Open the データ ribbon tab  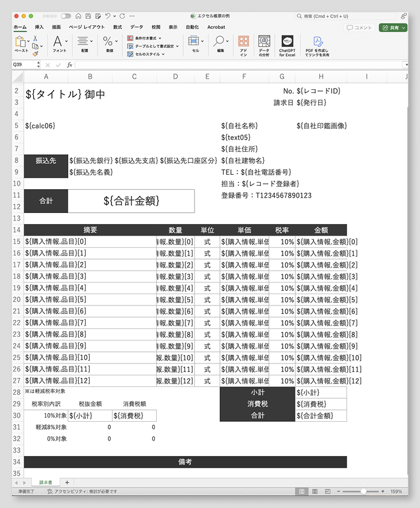136,27
